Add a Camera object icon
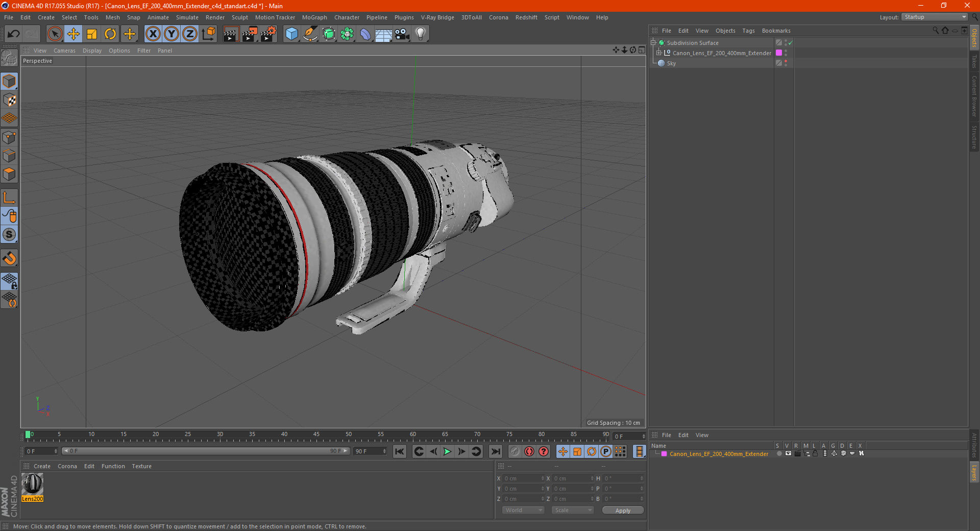This screenshot has width=980, height=531. [402, 34]
